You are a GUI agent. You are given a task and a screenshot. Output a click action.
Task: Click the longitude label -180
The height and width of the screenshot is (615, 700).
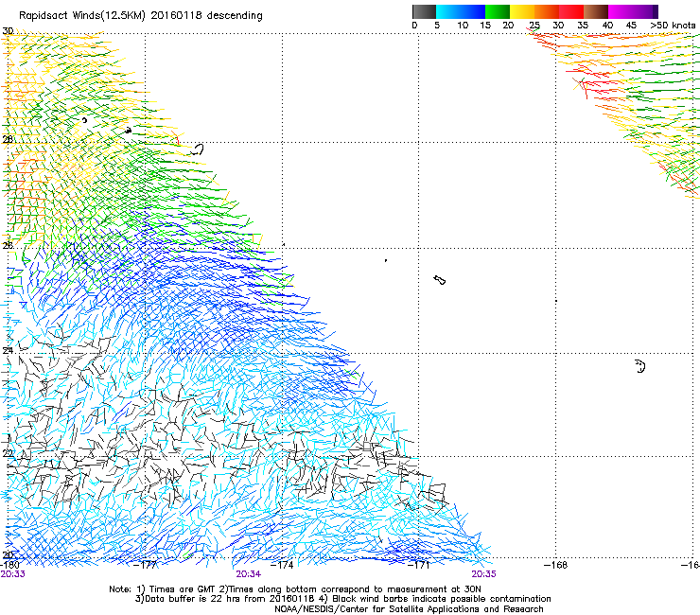tap(9, 565)
